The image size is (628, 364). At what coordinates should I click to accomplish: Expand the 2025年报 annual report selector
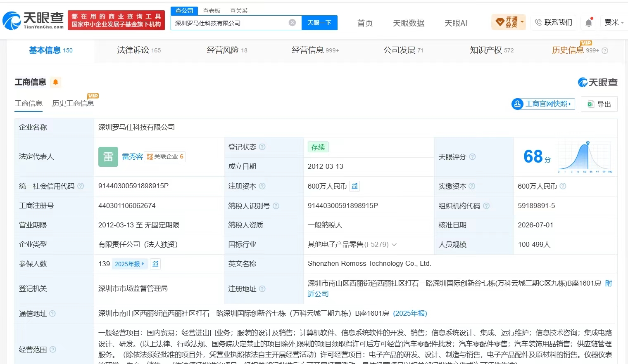[x=129, y=264]
